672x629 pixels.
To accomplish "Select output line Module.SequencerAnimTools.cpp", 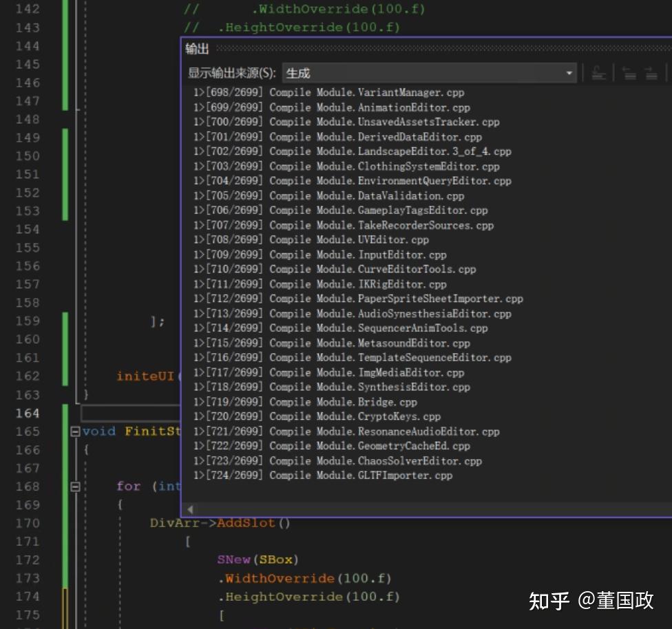I will coord(341,329).
